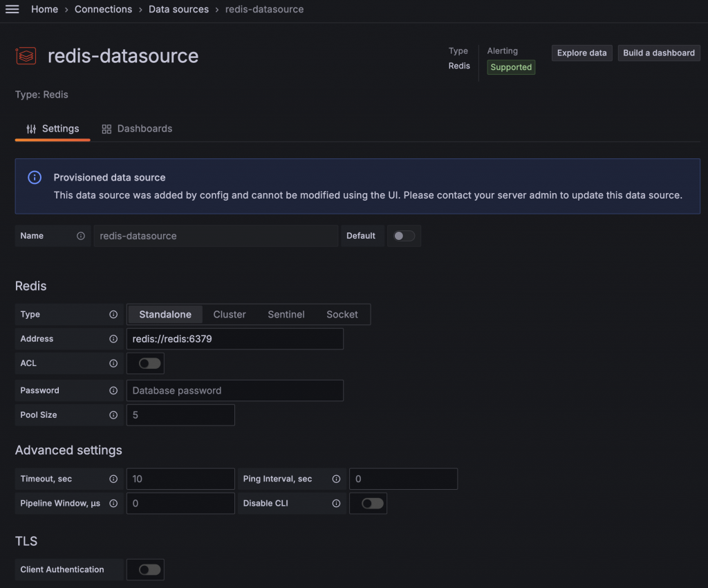708x588 pixels.
Task: Select the Standalone Redis type
Action: point(165,314)
